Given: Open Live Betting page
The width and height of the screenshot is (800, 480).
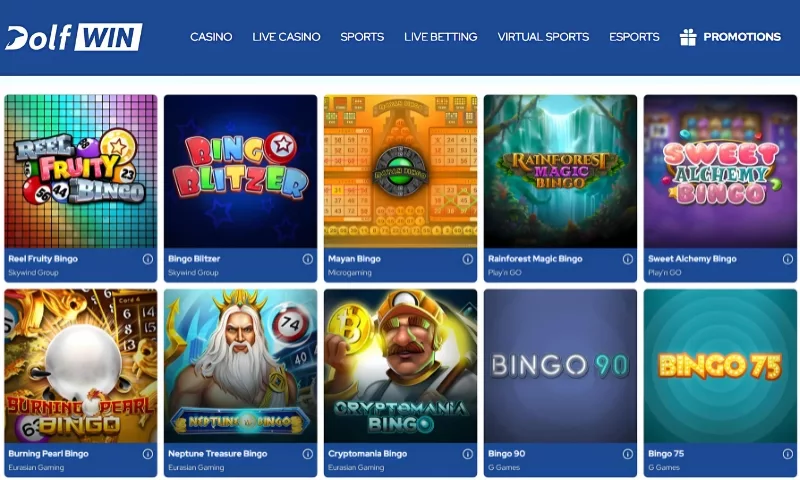Looking at the screenshot, I should pyautogui.click(x=441, y=37).
